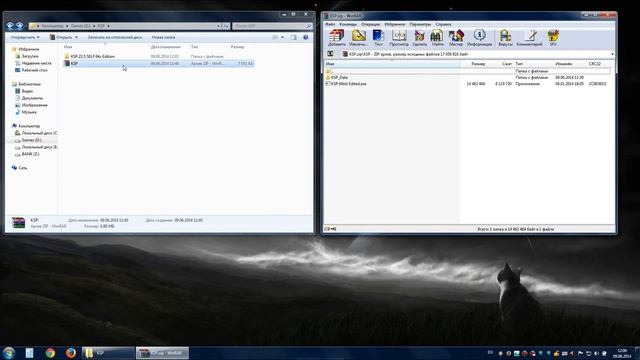Click the SFX icon in WinRAR toolbar
The height and width of the screenshot is (360, 640).
(553, 38)
